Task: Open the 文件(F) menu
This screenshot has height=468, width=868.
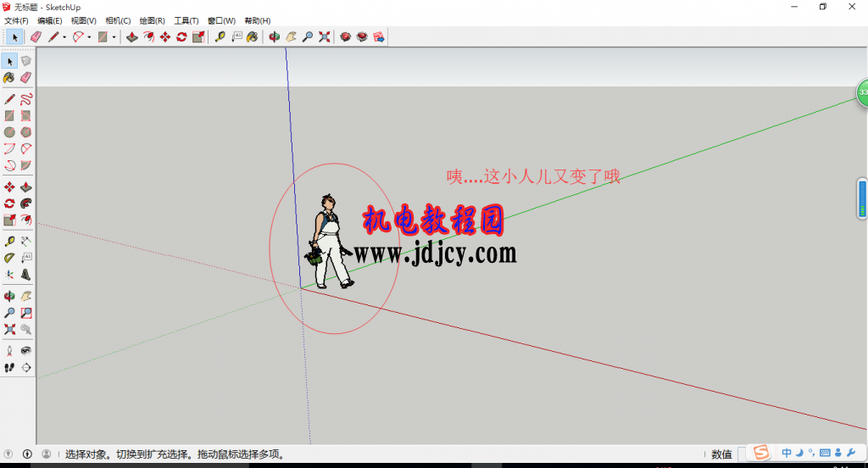Action: 16,20
